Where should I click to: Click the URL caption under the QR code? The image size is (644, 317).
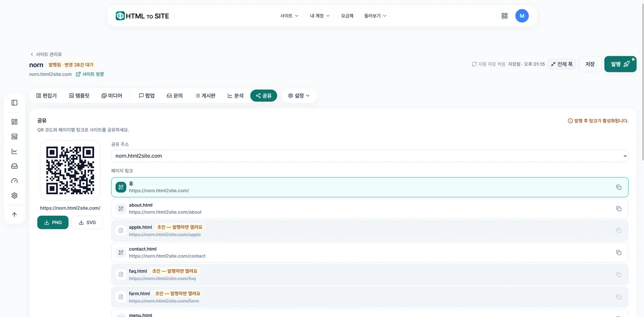tap(70, 208)
